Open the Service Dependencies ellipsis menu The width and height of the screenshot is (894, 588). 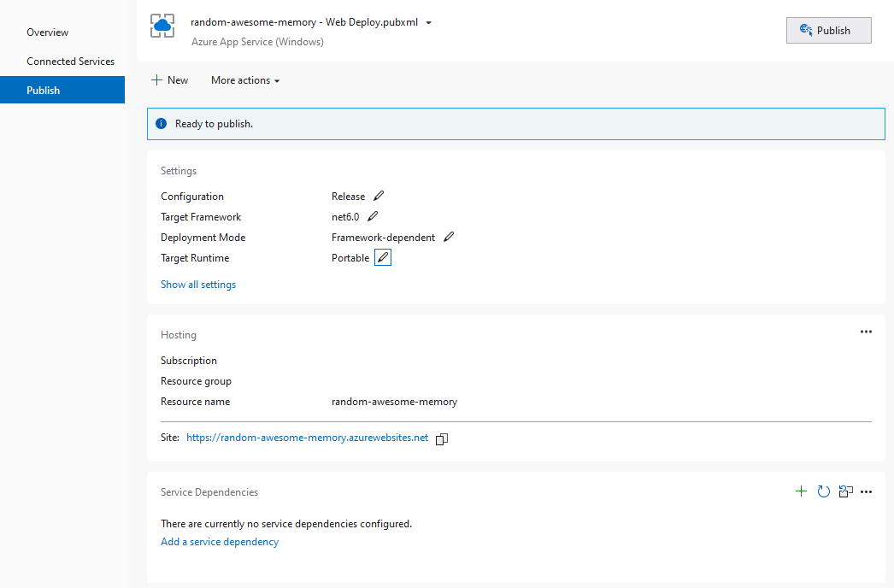click(x=866, y=491)
